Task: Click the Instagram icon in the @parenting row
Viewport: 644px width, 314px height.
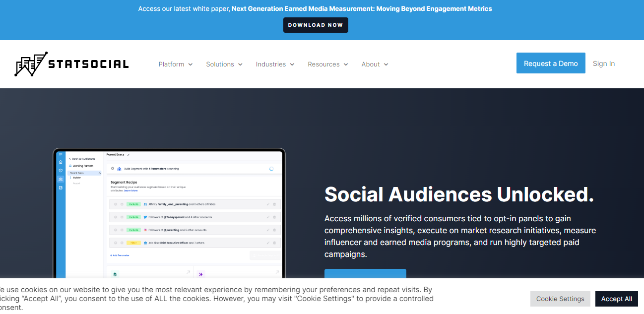Action: 145,230
